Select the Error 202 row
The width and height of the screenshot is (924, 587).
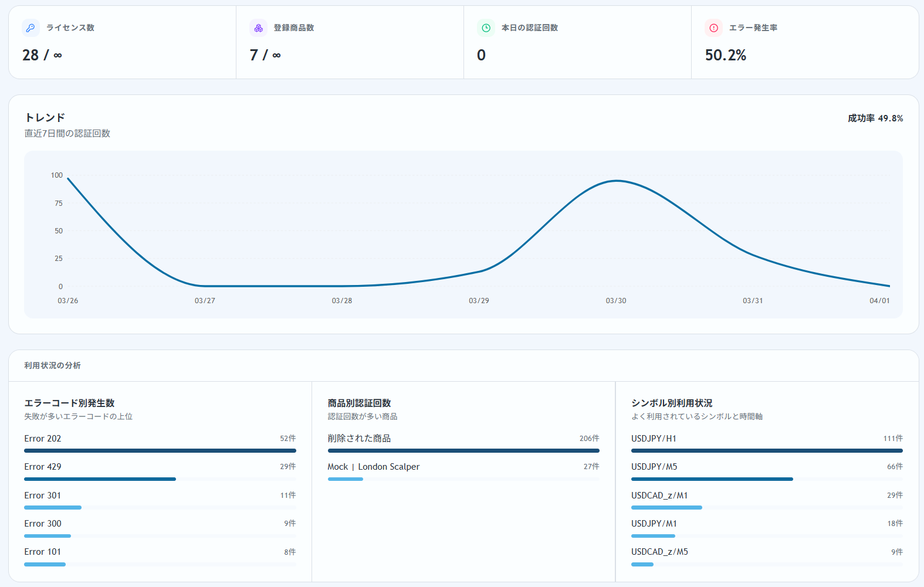coord(43,439)
